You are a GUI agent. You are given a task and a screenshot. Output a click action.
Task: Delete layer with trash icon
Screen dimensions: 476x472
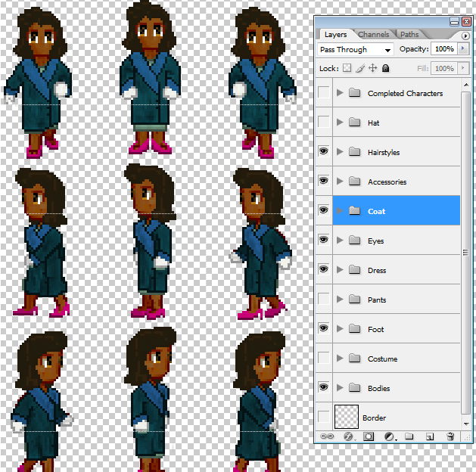point(450,436)
